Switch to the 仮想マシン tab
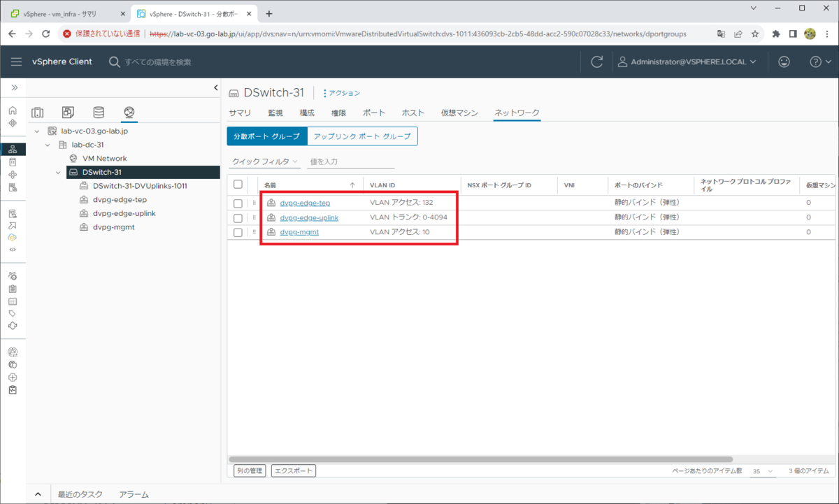 pos(459,113)
